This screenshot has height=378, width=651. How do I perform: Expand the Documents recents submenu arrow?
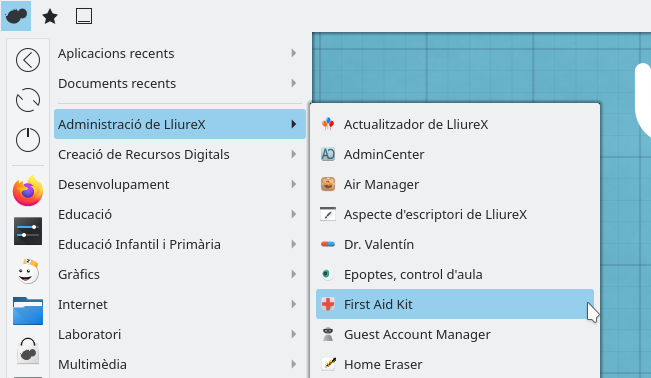tap(294, 83)
